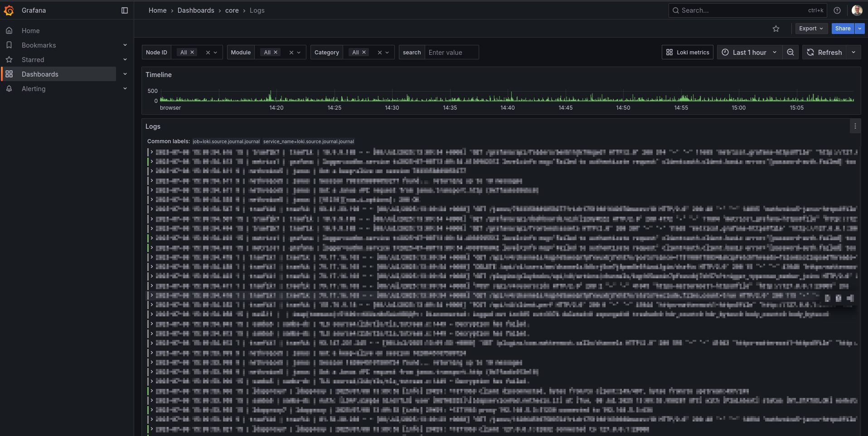Click the Refresh button

coord(824,53)
